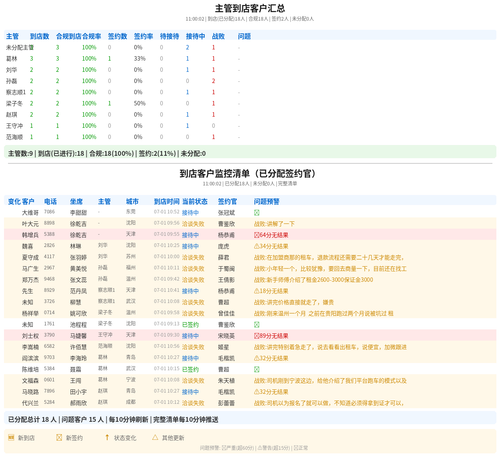Click the warning triangle in row with phone 9703
This screenshot has height=470, width=500.
pyautogui.click(x=256, y=358)
